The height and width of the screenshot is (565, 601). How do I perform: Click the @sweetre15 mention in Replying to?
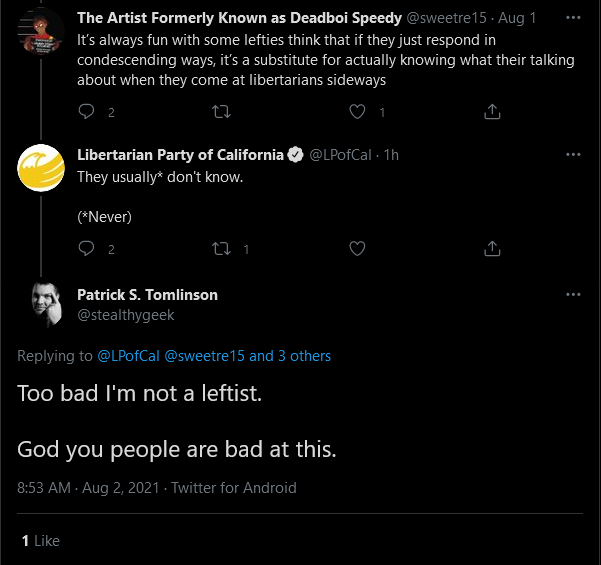[x=204, y=356]
